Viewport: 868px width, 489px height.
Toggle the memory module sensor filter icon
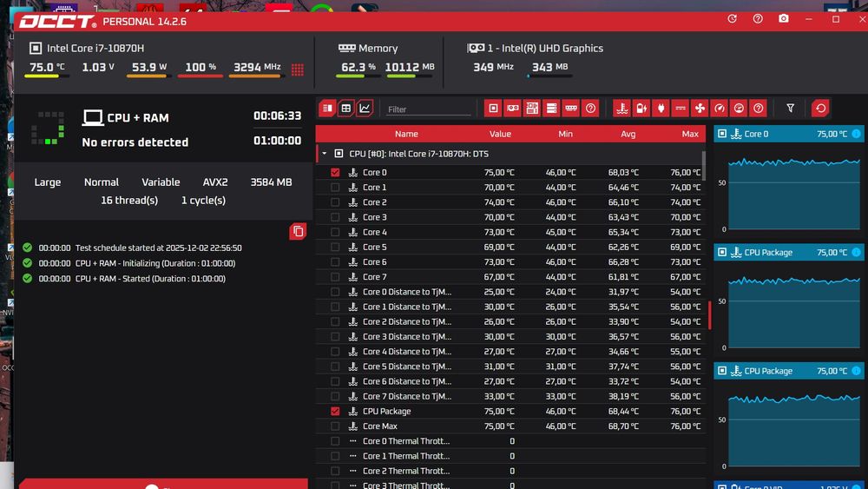tap(571, 109)
